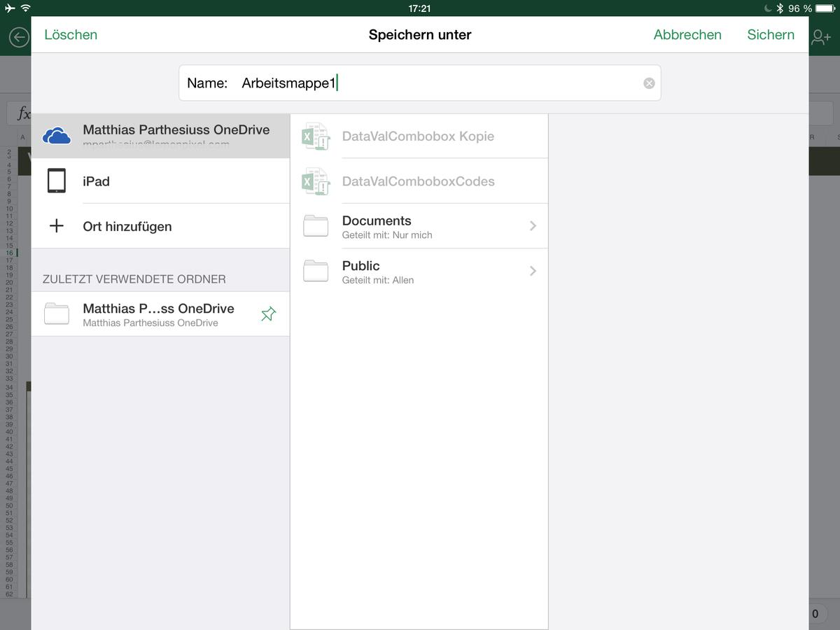Viewport: 840px width, 630px height.
Task: Expand Public folder chevron
Action: tap(533, 271)
